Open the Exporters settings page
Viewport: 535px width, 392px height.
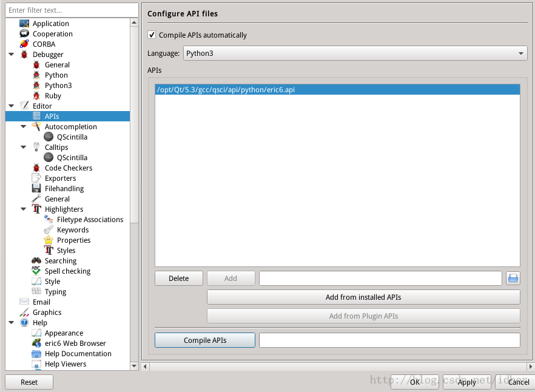click(x=61, y=178)
